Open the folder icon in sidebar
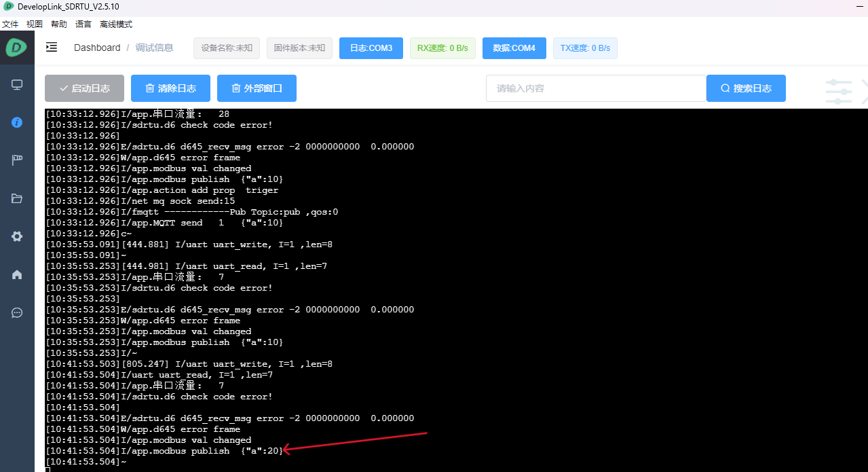868x472 pixels. [x=17, y=198]
